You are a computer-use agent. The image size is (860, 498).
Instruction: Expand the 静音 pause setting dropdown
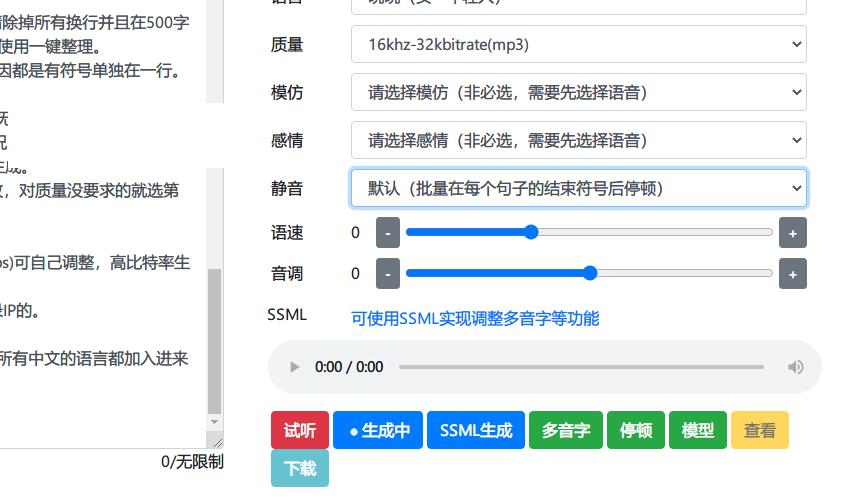pos(578,188)
